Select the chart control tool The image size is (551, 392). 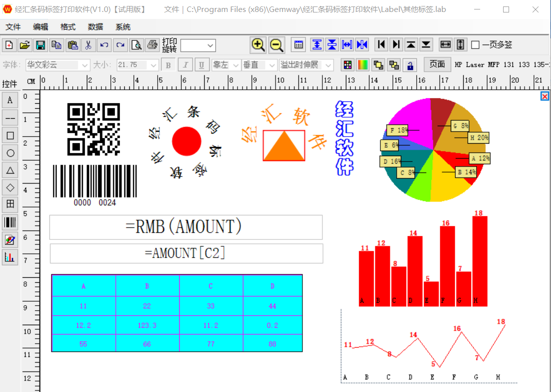pos(10,257)
